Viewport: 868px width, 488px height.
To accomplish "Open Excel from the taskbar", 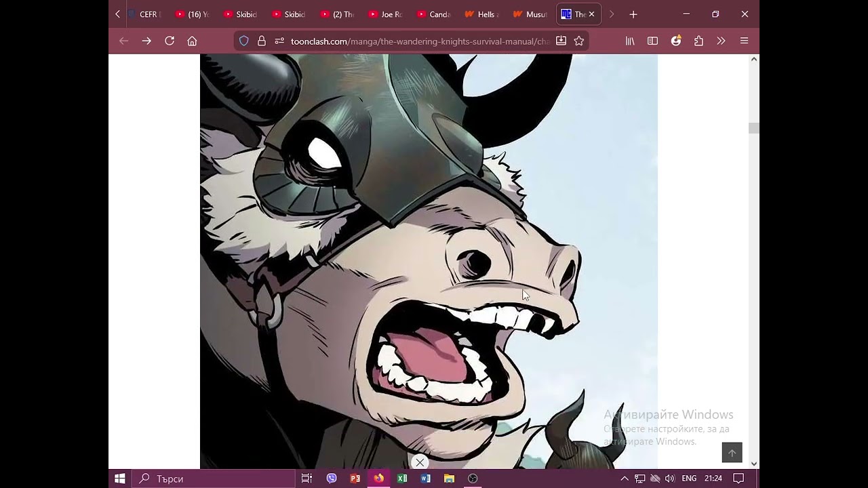I will pos(402,479).
